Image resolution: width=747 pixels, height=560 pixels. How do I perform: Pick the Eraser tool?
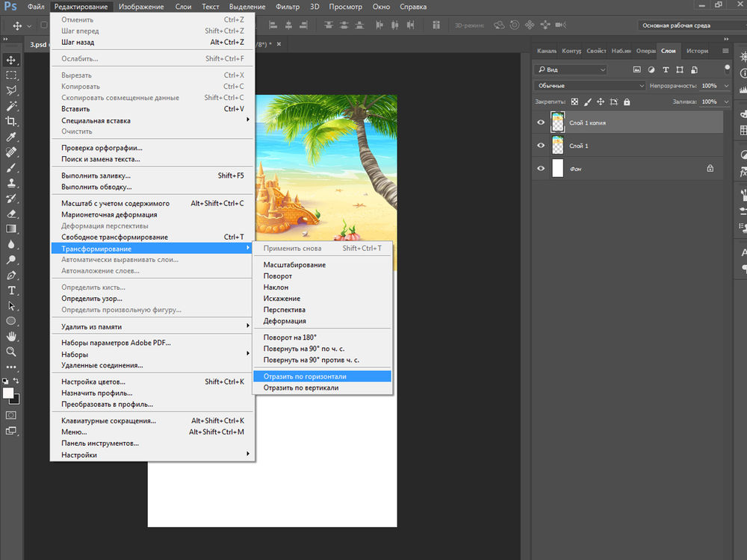[x=11, y=214]
